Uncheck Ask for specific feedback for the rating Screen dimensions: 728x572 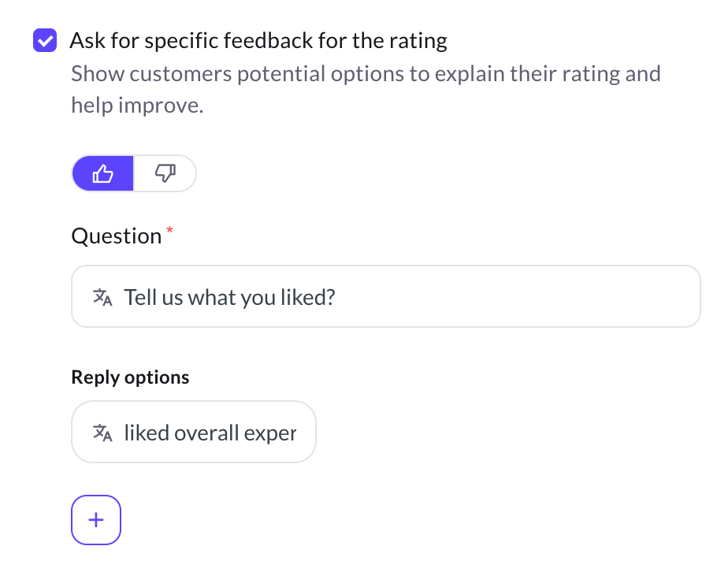(45, 40)
